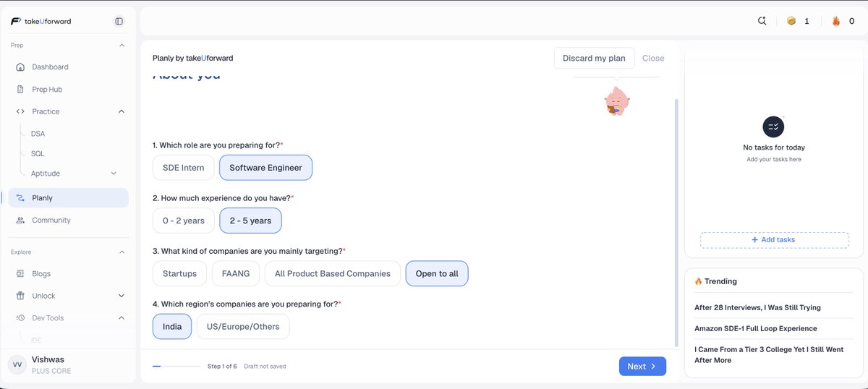Collapse the Practice section chevron
Image resolution: width=868 pixels, height=389 pixels.
click(121, 111)
